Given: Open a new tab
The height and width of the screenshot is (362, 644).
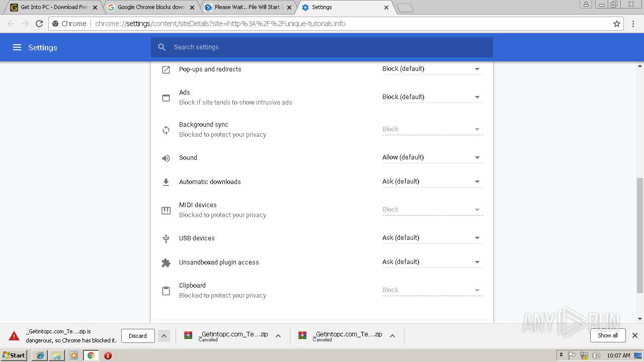Looking at the screenshot, I should (405, 8).
